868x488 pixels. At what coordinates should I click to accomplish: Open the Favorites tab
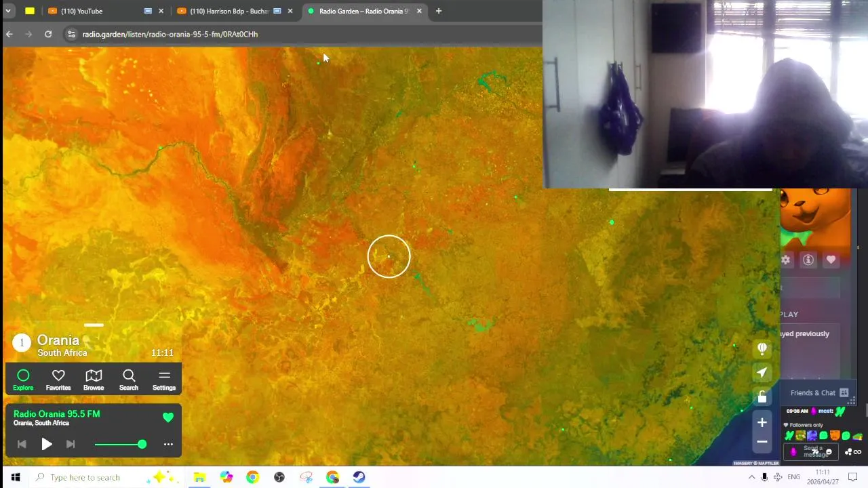[58, 380]
